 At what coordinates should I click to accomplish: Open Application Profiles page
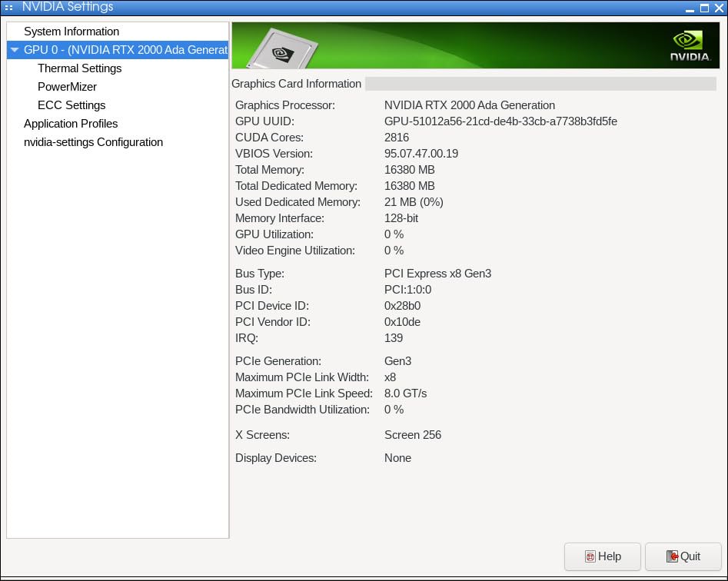[x=71, y=124]
